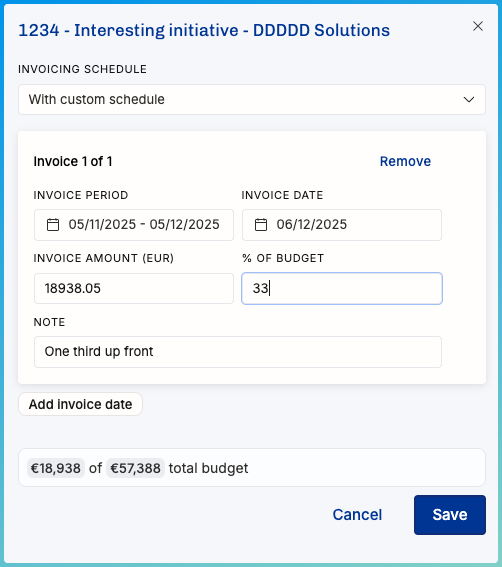
Task: Close the dialog with the X icon
Action: pyautogui.click(x=478, y=26)
